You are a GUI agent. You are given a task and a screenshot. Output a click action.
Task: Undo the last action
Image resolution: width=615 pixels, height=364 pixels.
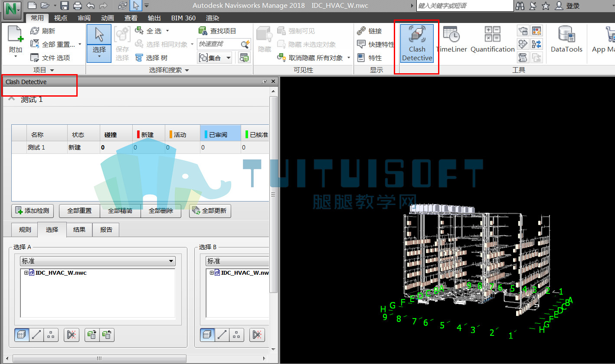[x=90, y=6]
